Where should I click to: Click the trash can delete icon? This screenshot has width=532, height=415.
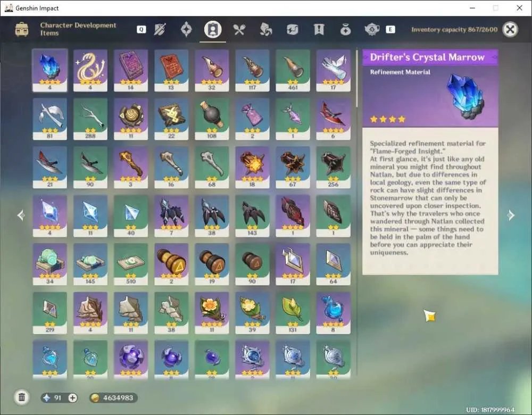(22, 397)
